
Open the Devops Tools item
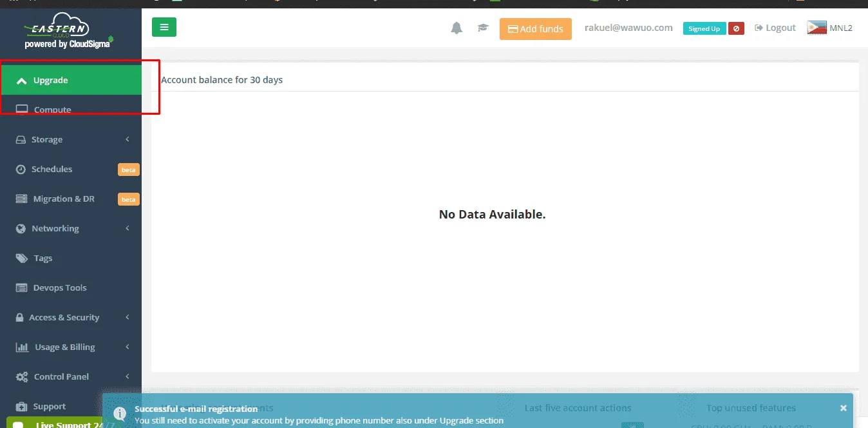tap(71, 287)
